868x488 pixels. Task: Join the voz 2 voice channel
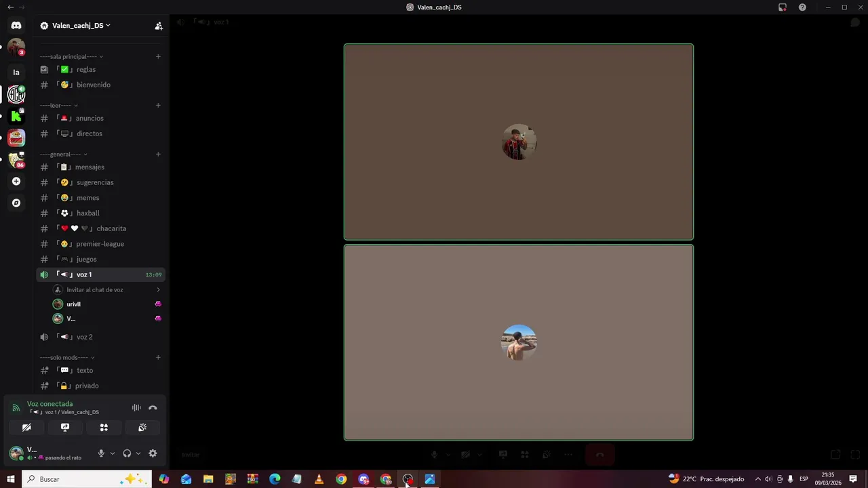click(100, 337)
